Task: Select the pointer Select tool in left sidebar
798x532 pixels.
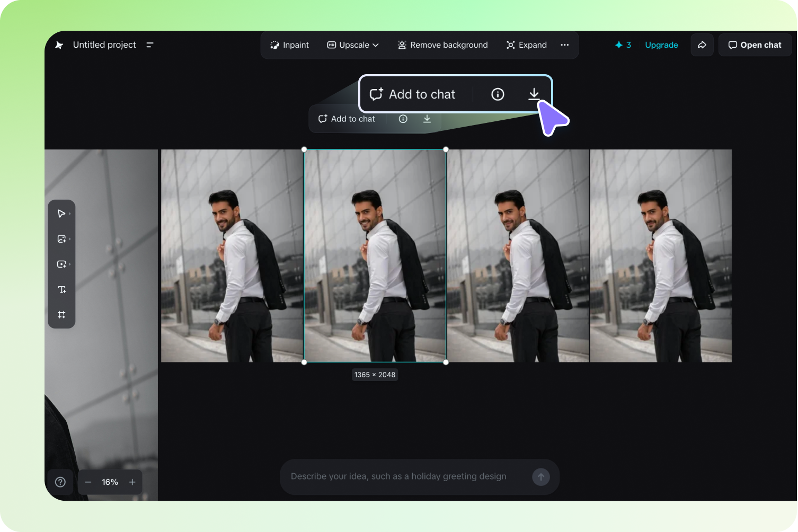Action: pos(61,214)
